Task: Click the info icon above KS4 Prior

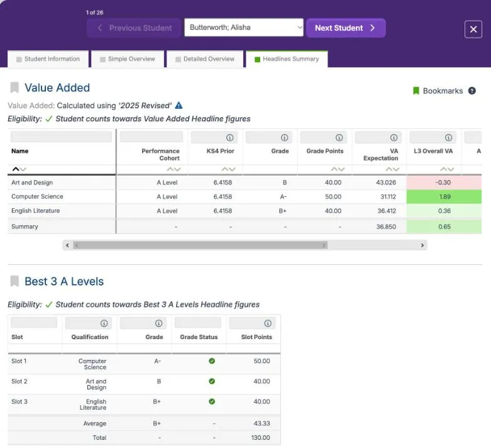Action: point(229,138)
